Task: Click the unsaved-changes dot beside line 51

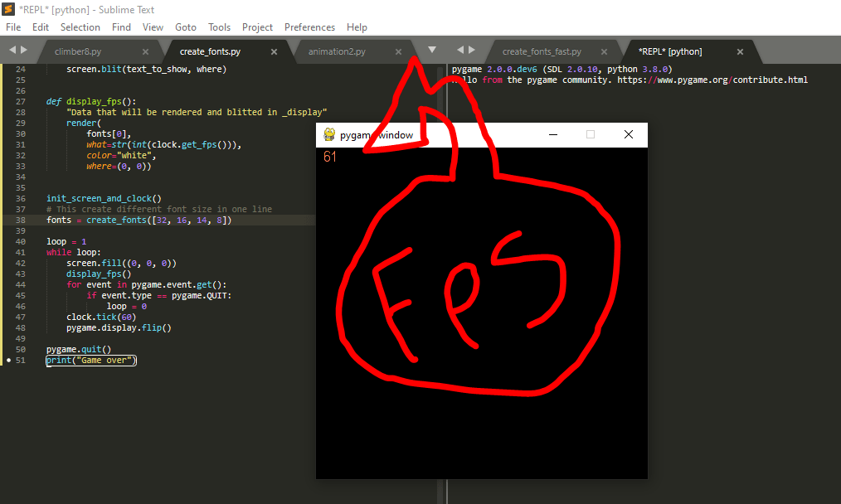Action: click(x=7, y=360)
